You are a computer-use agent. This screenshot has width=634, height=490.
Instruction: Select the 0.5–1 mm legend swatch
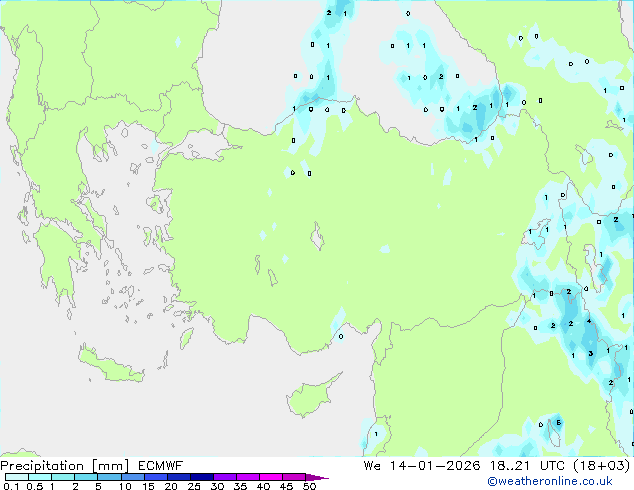coord(40,477)
